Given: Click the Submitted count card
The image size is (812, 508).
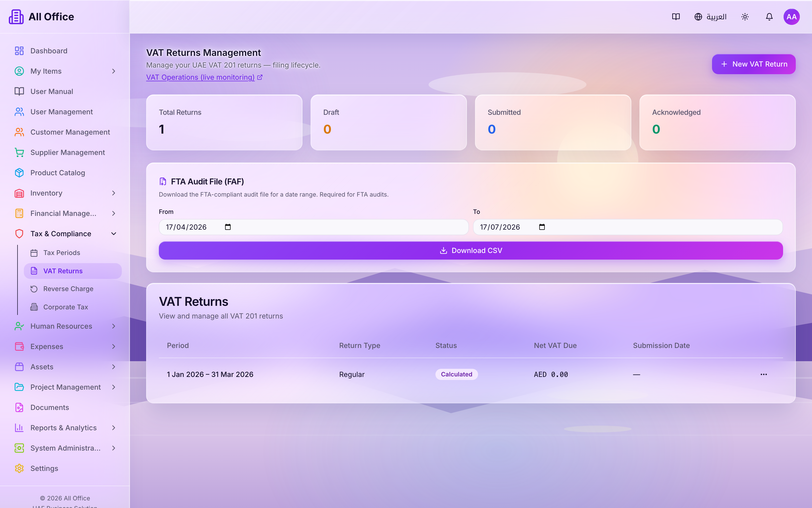Looking at the screenshot, I should (553, 123).
